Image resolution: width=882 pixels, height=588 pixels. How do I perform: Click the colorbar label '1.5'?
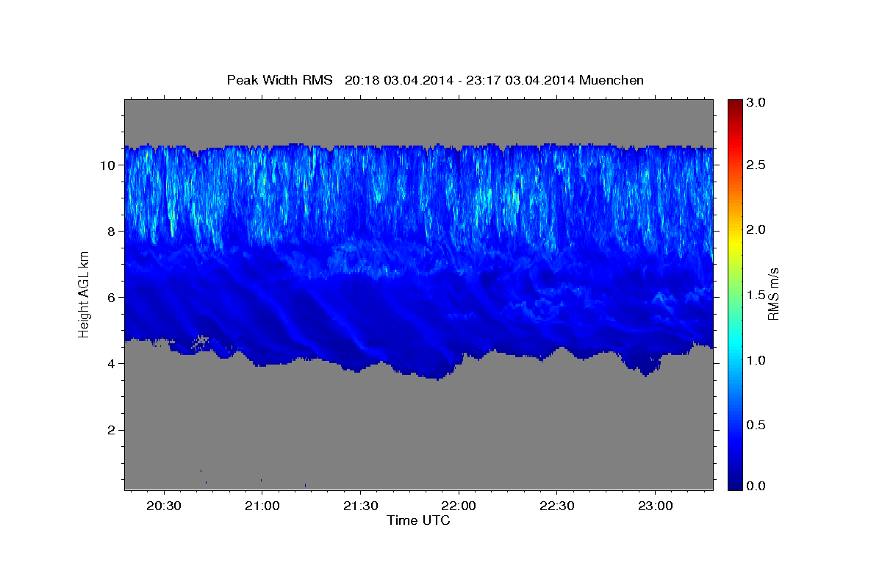[x=756, y=295]
